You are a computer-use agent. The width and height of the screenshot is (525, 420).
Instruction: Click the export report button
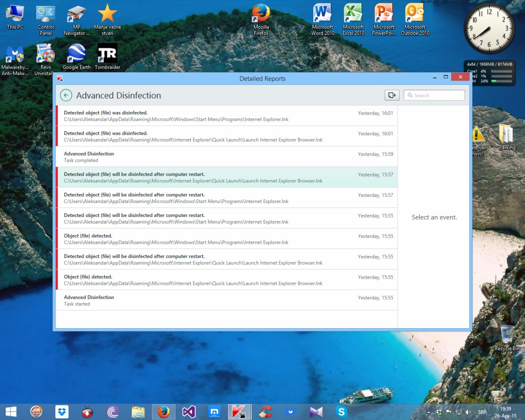[392, 95]
